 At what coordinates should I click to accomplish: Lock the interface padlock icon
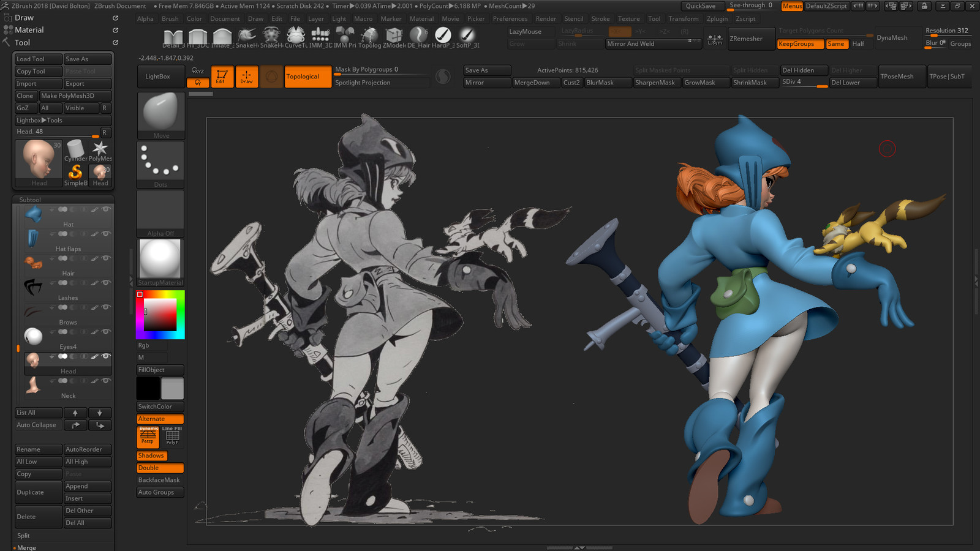tap(924, 6)
